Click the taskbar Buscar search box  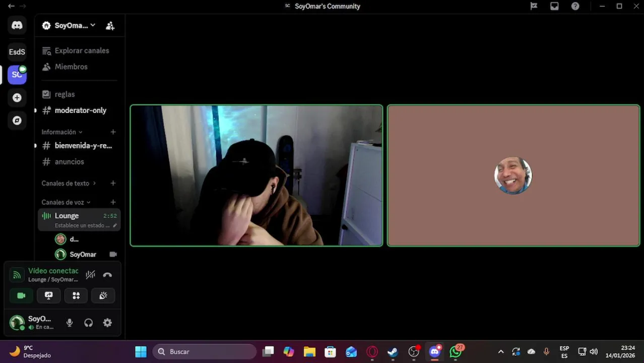coord(205,351)
